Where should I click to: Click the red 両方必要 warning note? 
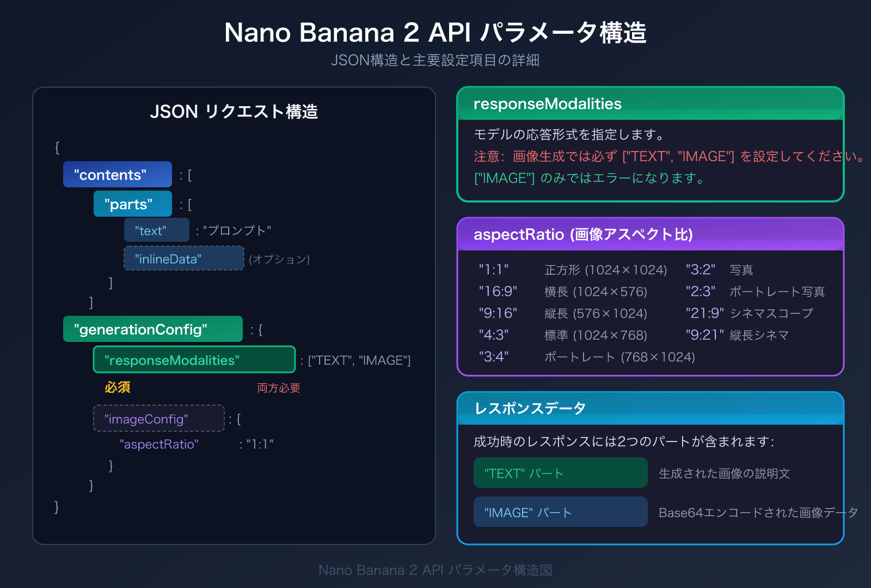pyautogui.click(x=278, y=388)
